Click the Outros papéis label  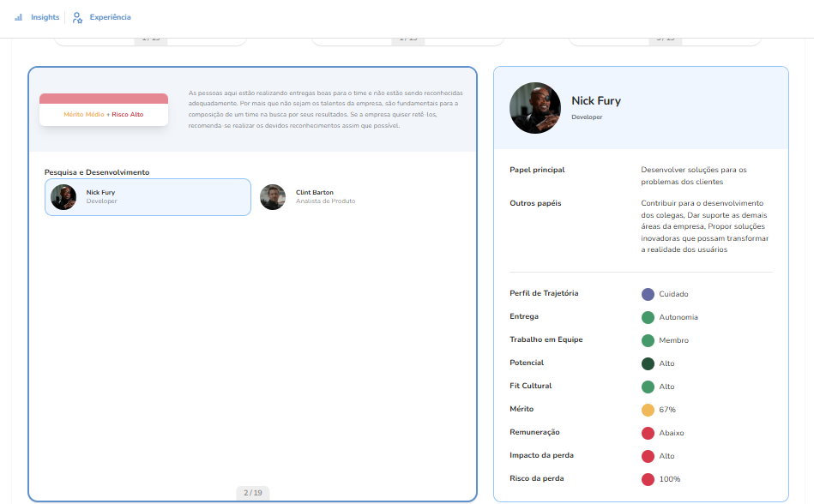point(535,203)
